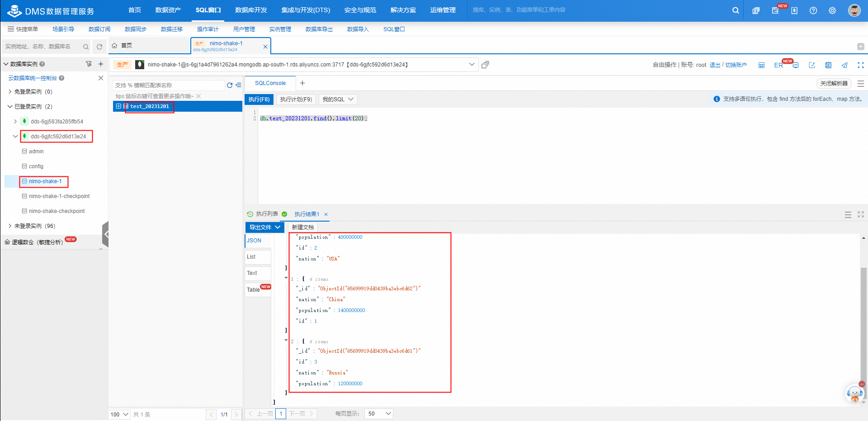Enter fullscreen with the expand arrows icon
This screenshot has height=421, width=868.
pos(861,65)
